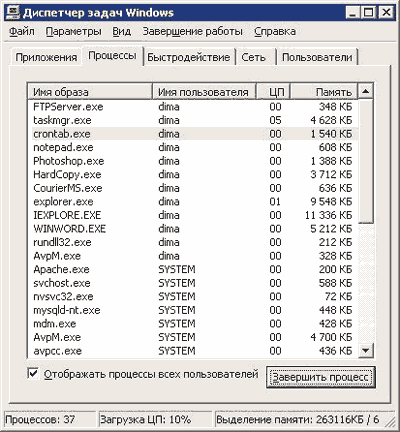Uncheck Отображать процессы всех пользователей checkbox

tap(33, 373)
